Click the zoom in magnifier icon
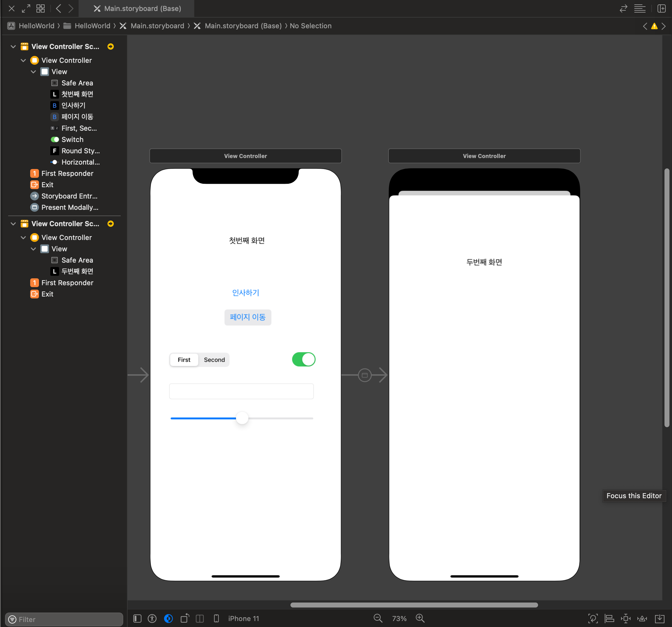Screen dimensions: 672x627 tap(420, 618)
